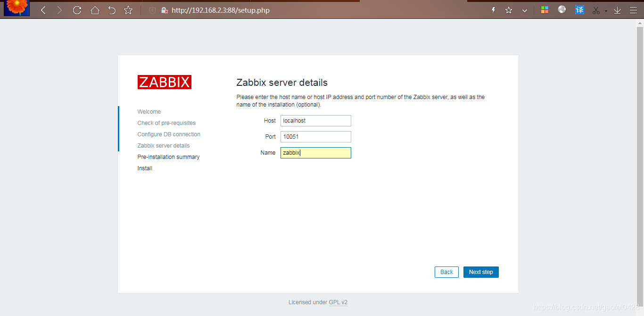Click the translate extension icon
The width and height of the screenshot is (644, 316).
(x=579, y=9)
